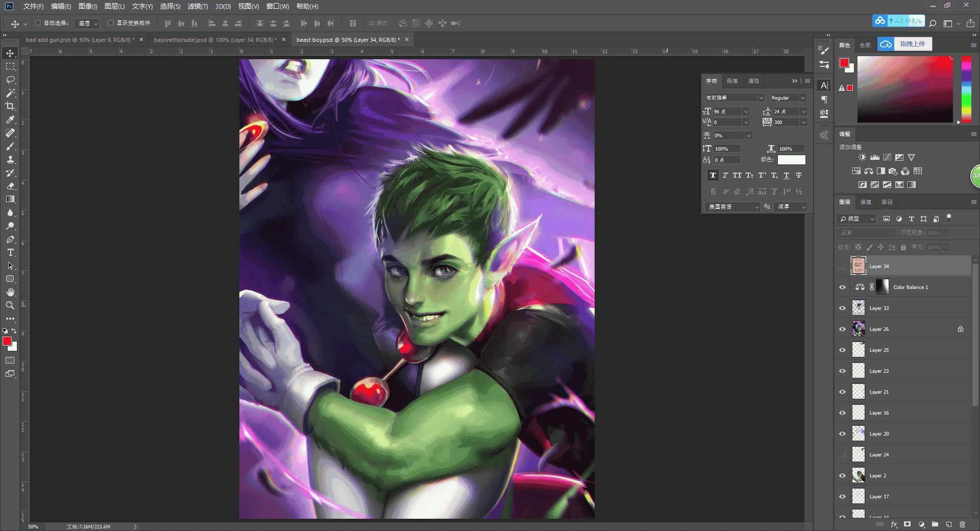Open the layer filter type dropdown

pos(857,219)
